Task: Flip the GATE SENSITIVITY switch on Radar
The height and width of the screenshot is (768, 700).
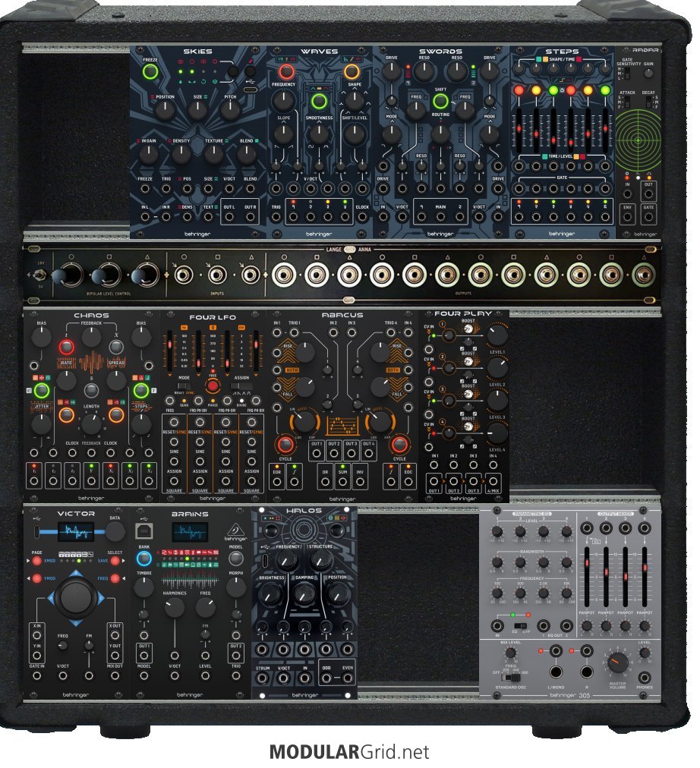Action: point(628,74)
